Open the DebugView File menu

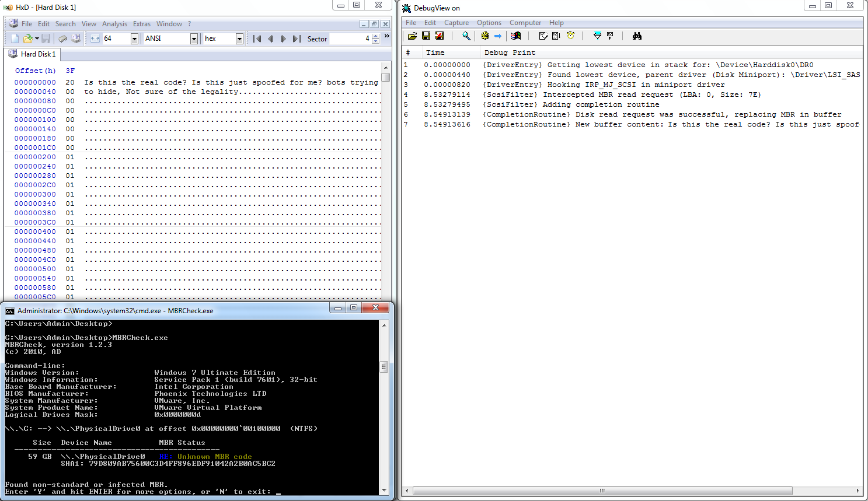(x=411, y=23)
